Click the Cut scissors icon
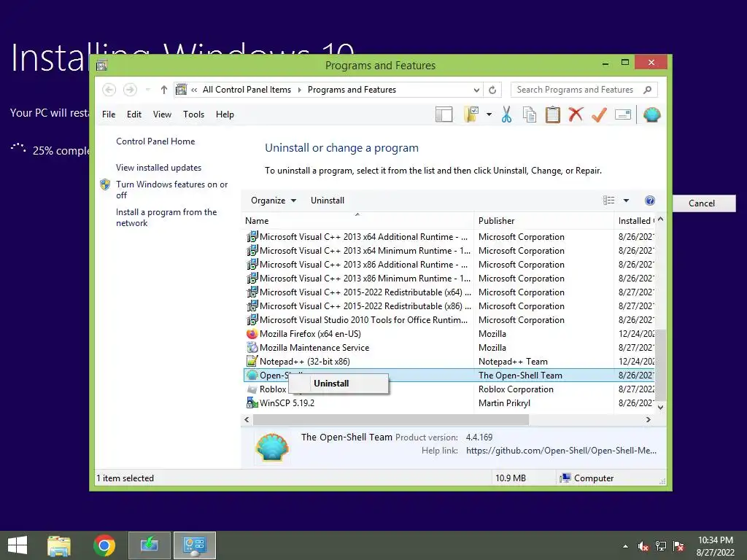The width and height of the screenshot is (747, 560). [x=506, y=114]
